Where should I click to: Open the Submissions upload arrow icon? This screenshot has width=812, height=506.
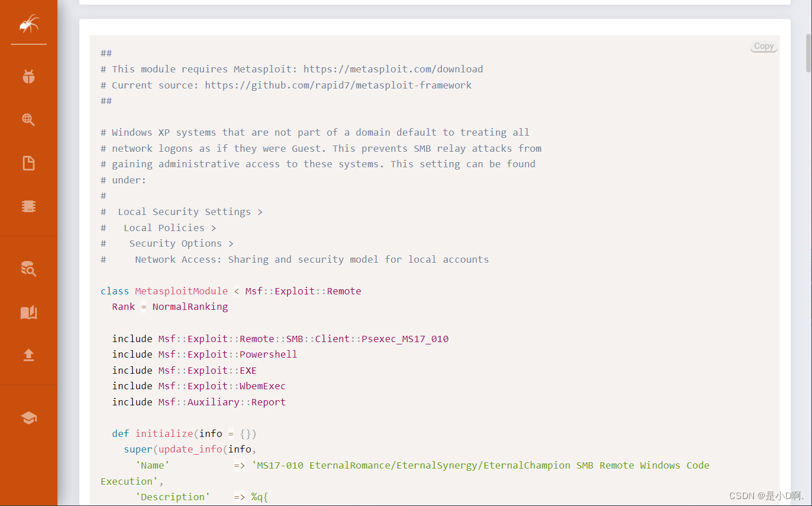(x=29, y=355)
